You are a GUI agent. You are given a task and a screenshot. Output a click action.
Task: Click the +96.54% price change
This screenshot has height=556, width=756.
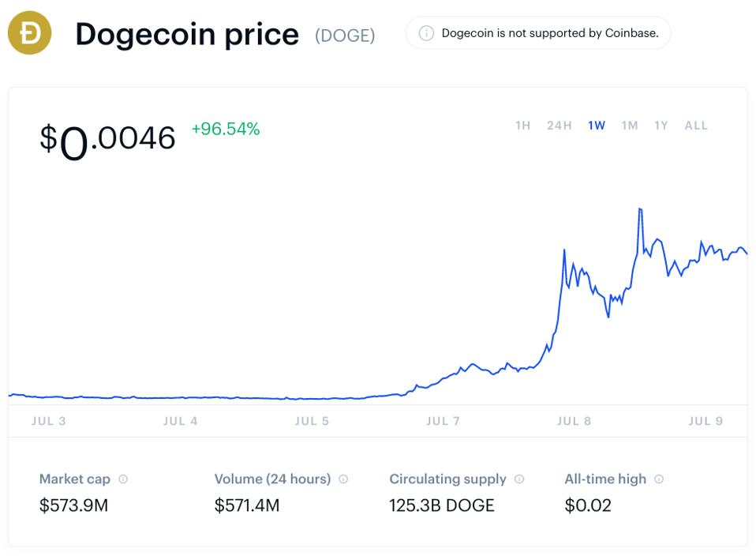point(226,130)
